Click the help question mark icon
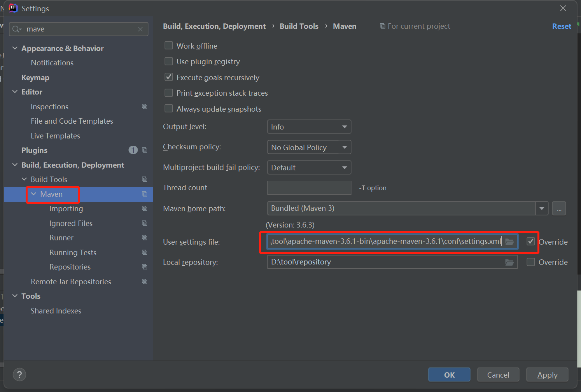Screen dimensions: 581x392 tap(19, 374)
